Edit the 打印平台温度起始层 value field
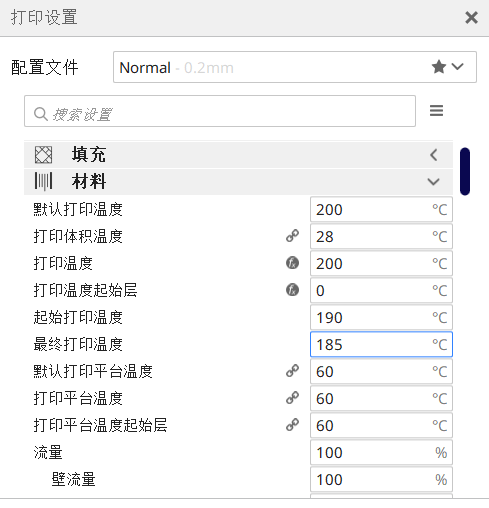Screen dimensions: 489x508 click(x=381, y=425)
